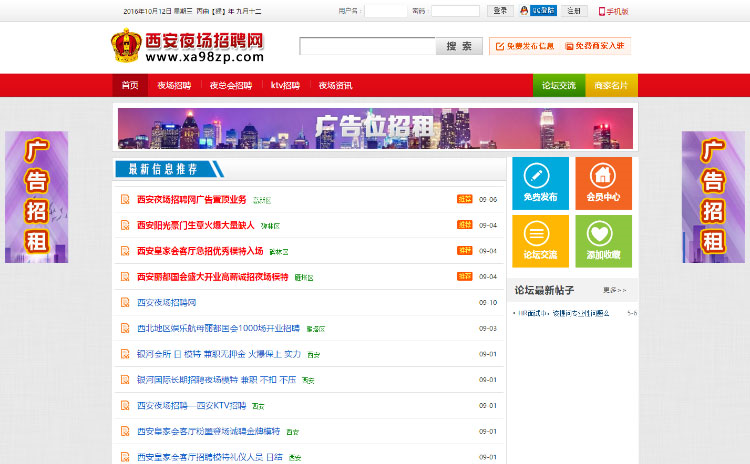Select the 首页 navigation tab
The height and width of the screenshot is (464, 750).
[x=130, y=86]
